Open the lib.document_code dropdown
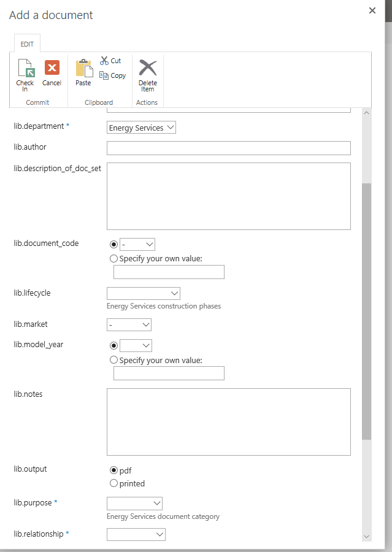Viewport: 392px width, 552px height. click(x=137, y=244)
